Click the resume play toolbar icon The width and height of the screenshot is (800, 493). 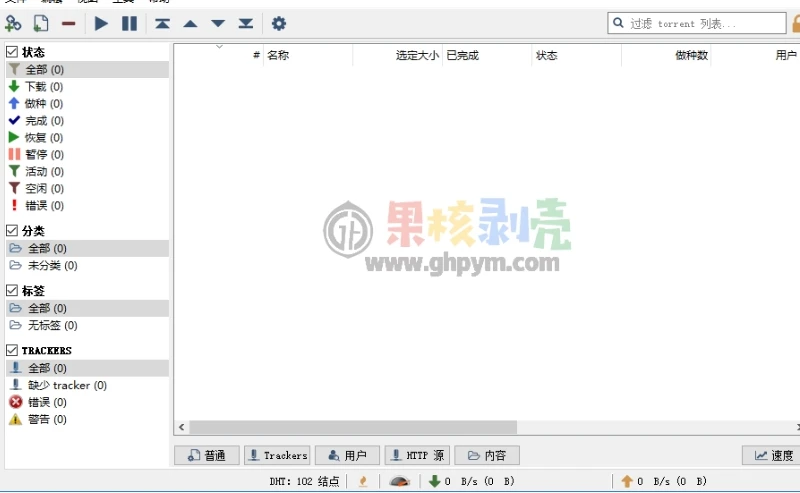(x=101, y=23)
